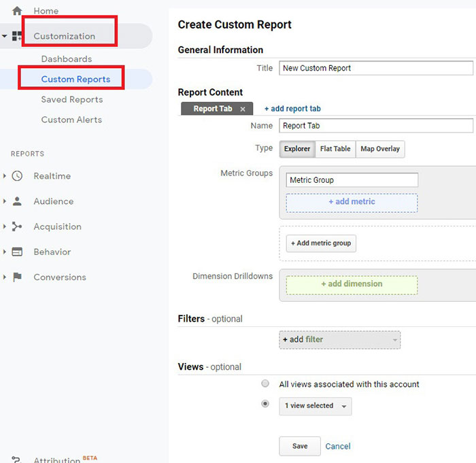476x463 pixels.
Task: Select the all views associated radio button
Action: (265, 384)
